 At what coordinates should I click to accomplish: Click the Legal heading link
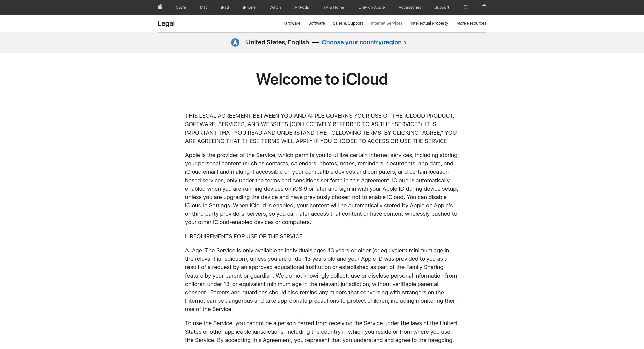click(166, 23)
